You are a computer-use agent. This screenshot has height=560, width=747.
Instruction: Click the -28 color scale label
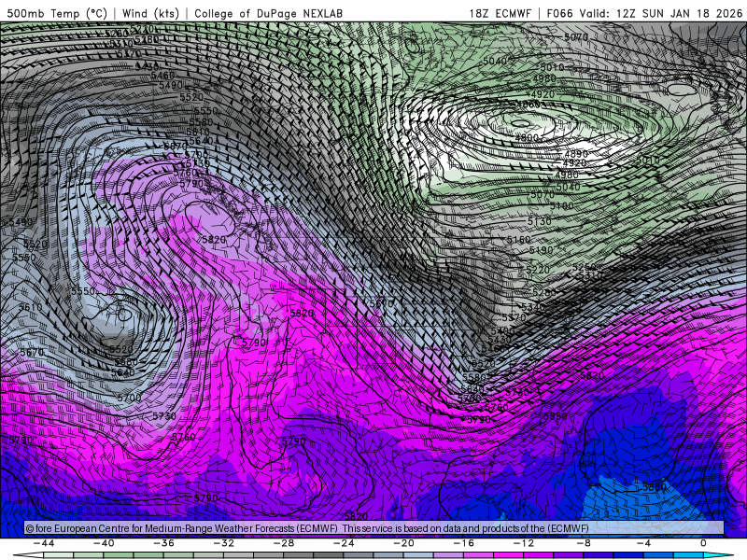click(x=284, y=543)
